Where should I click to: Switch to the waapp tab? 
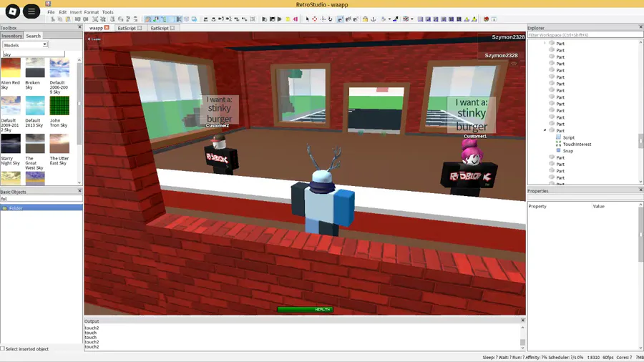(x=96, y=28)
